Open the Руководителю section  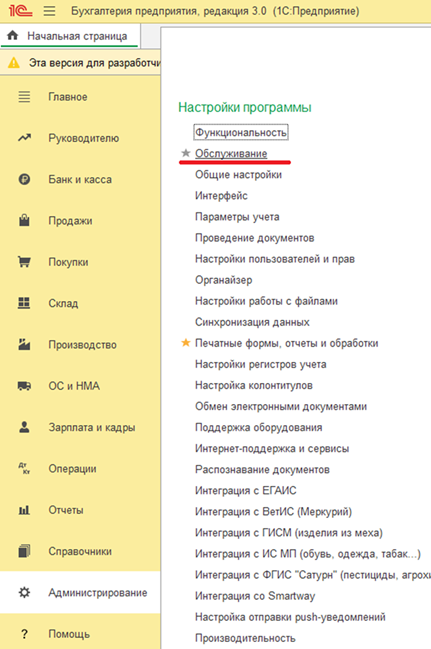click(80, 138)
